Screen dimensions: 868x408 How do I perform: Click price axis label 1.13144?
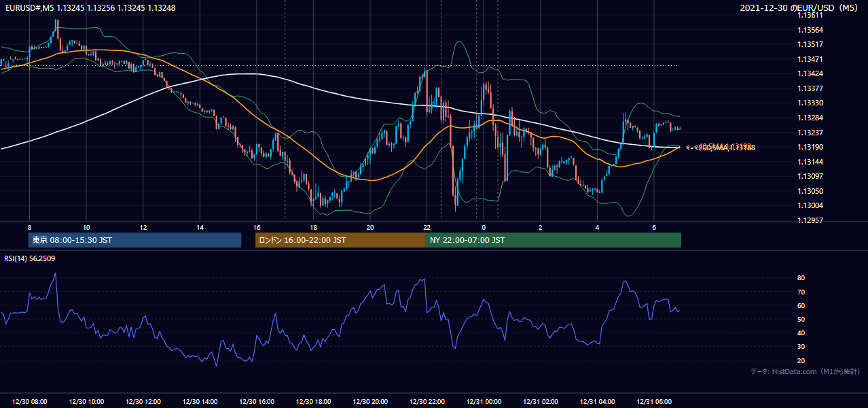(810, 162)
